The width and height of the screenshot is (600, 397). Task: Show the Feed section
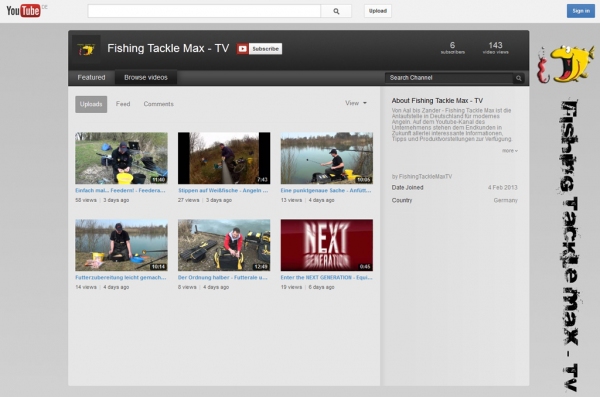click(x=123, y=104)
